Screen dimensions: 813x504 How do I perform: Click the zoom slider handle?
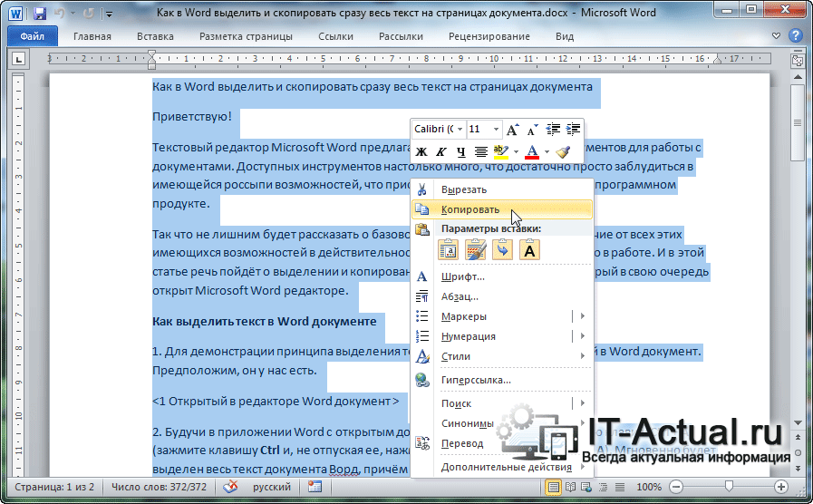click(729, 487)
